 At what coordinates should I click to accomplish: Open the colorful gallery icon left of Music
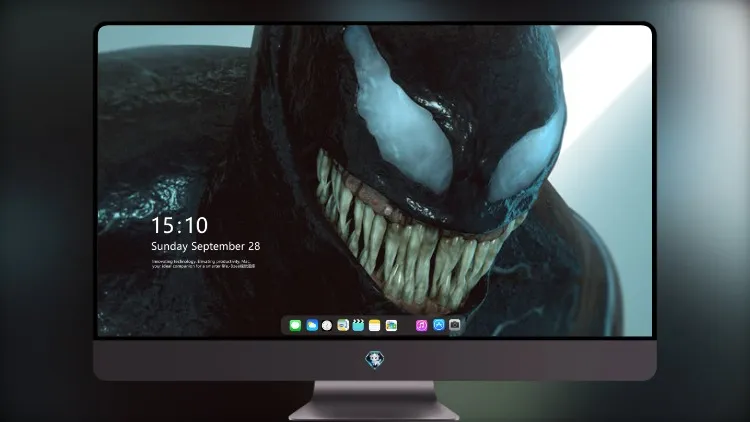(391, 325)
